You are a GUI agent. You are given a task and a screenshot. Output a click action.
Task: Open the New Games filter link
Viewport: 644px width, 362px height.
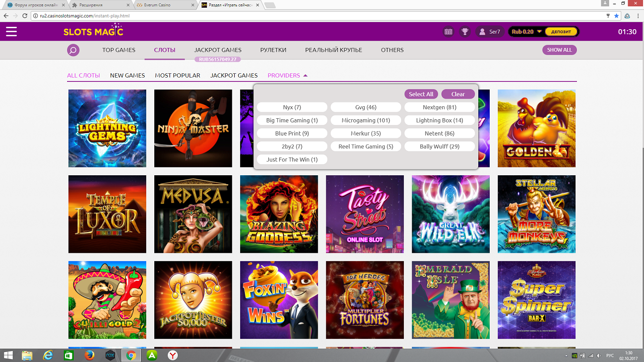click(127, 75)
